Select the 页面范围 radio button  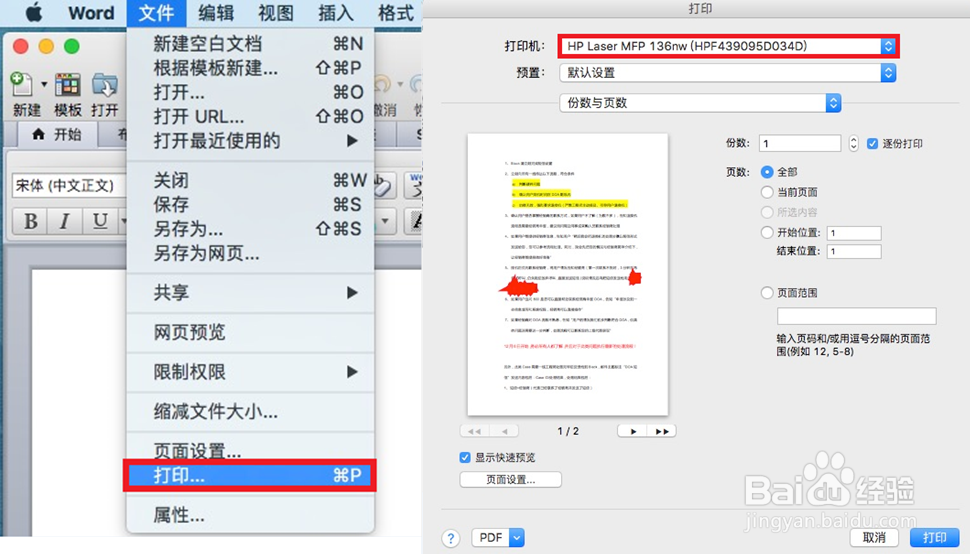click(767, 292)
